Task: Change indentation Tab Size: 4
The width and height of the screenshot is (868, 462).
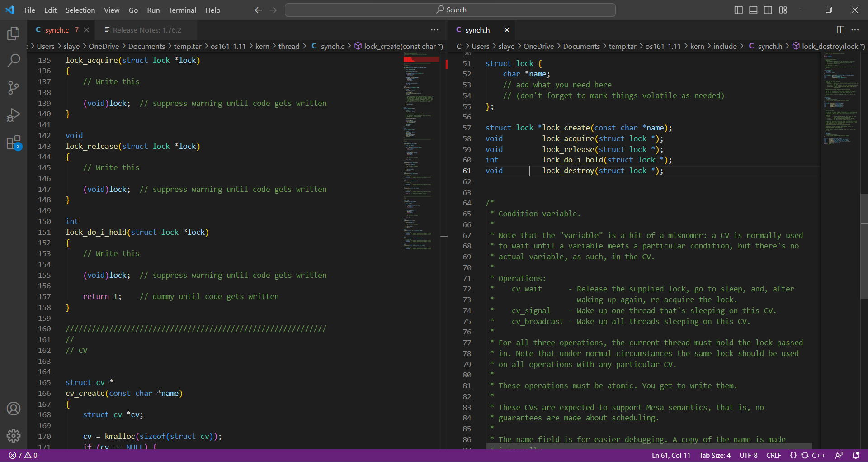Action: 715,456
